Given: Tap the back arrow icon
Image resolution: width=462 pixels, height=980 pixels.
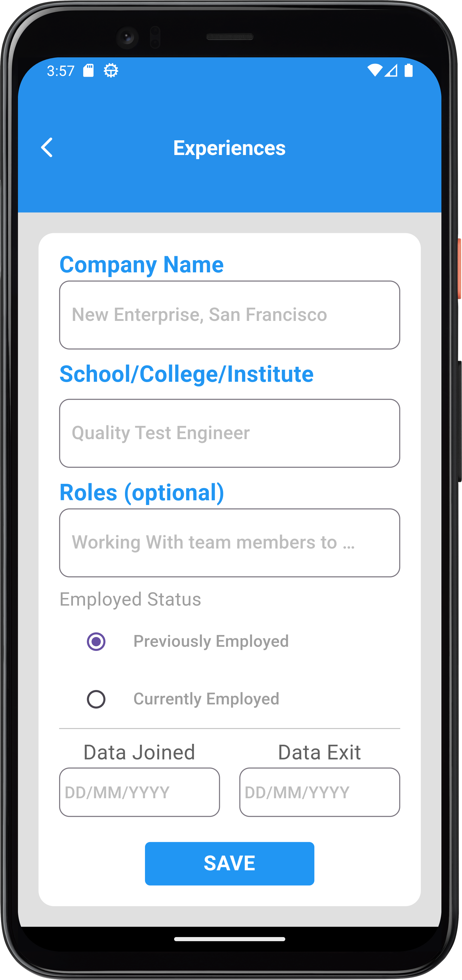Looking at the screenshot, I should tap(47, 148).
